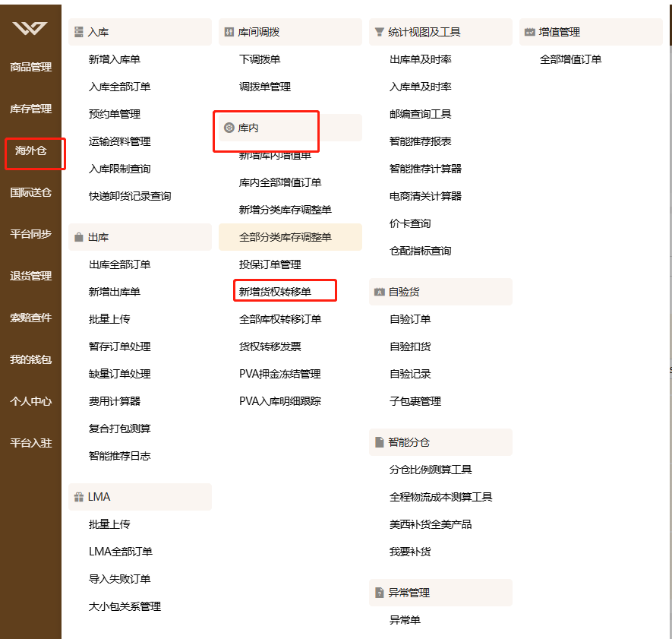The height and width of the screenshot is (639, 672).
Task: Open 调拨单管理
Action: pyautogui.click(x=265, y=87)
